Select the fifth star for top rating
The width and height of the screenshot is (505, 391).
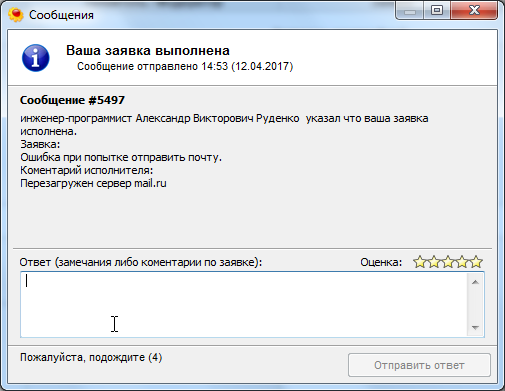[x=476, y=262]
